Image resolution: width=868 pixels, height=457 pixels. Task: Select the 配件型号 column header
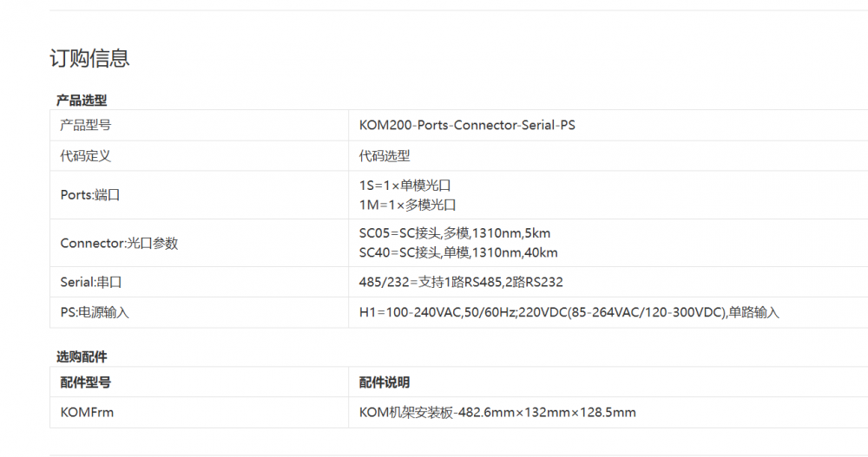(86, 382)
